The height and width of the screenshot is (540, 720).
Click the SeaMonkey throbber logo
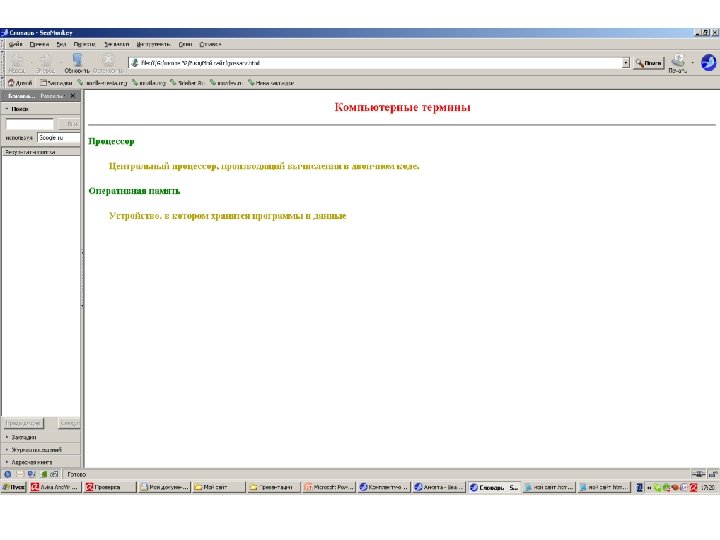709,62
